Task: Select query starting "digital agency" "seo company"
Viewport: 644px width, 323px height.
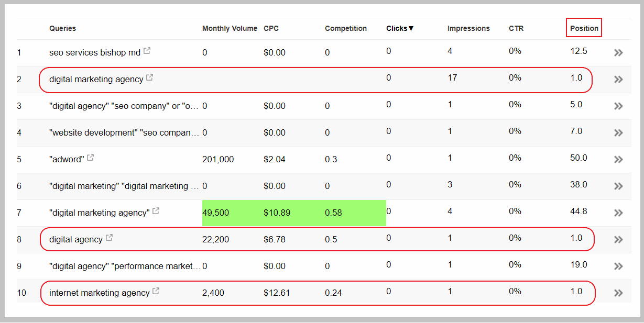Action: [124, 106]
